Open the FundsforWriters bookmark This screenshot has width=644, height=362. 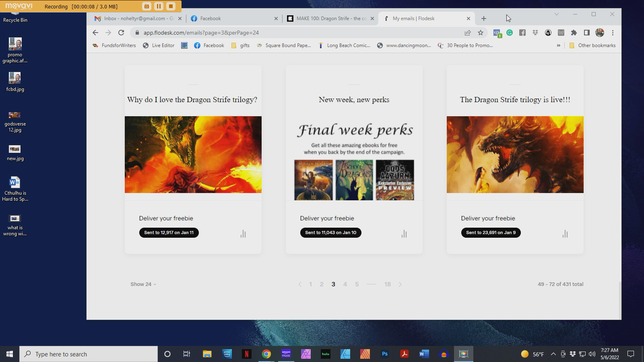tap(114, 45)
